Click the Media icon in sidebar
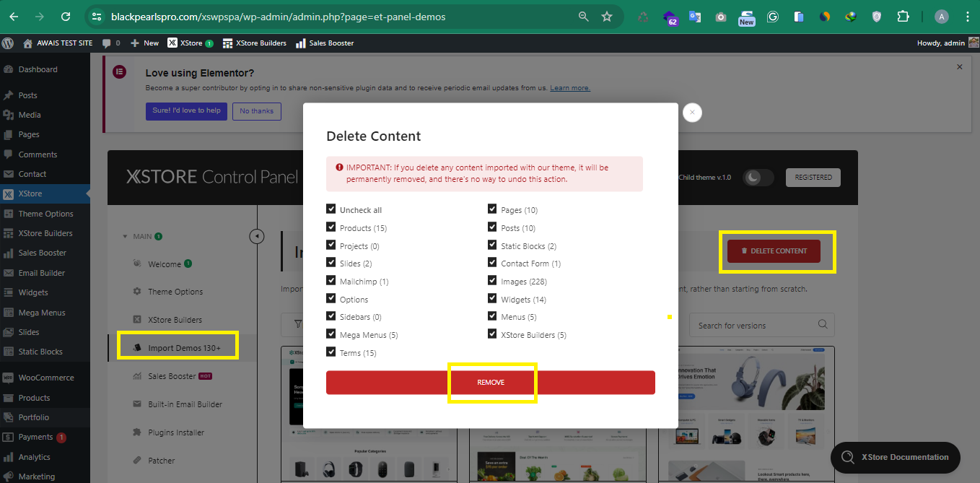The width and height of the screenshot is (980, 483). point(9,115)
